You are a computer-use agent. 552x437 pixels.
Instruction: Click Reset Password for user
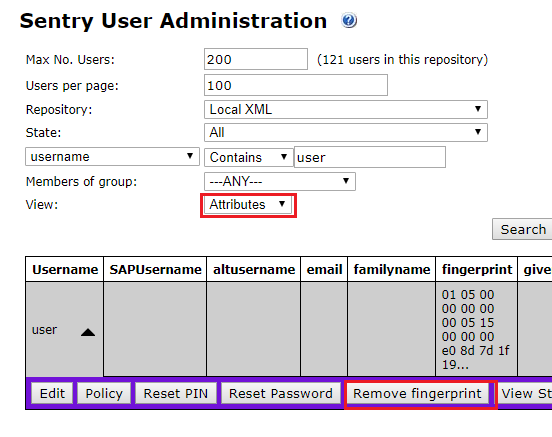[281, 393]
